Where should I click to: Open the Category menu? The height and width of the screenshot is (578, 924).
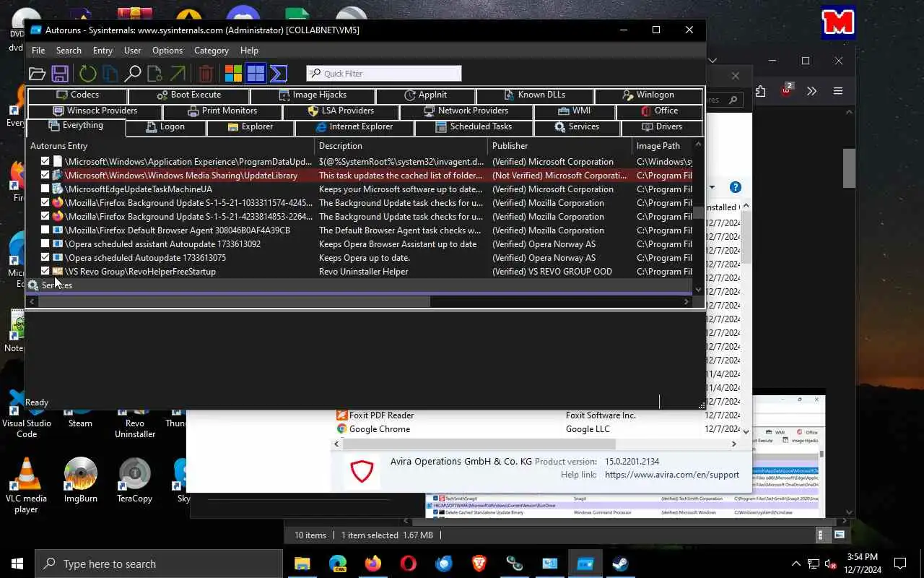click(x=212, y=51)
